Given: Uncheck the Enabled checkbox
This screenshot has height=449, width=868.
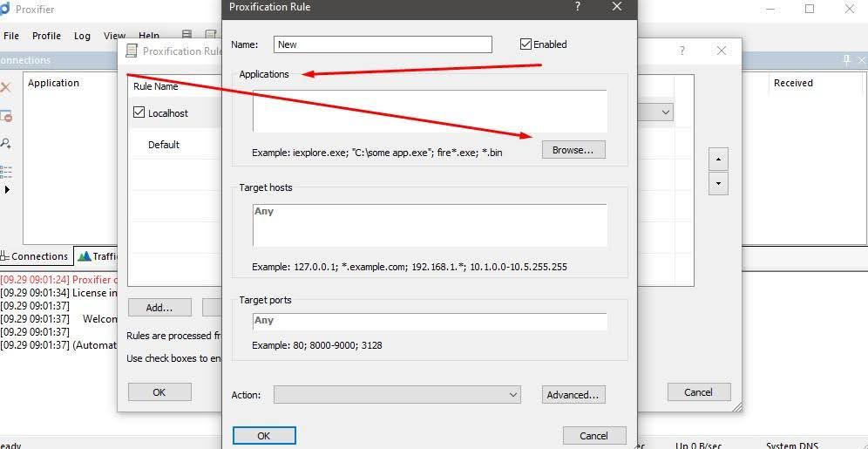Looking at the screenshot, I should (526, 44).
